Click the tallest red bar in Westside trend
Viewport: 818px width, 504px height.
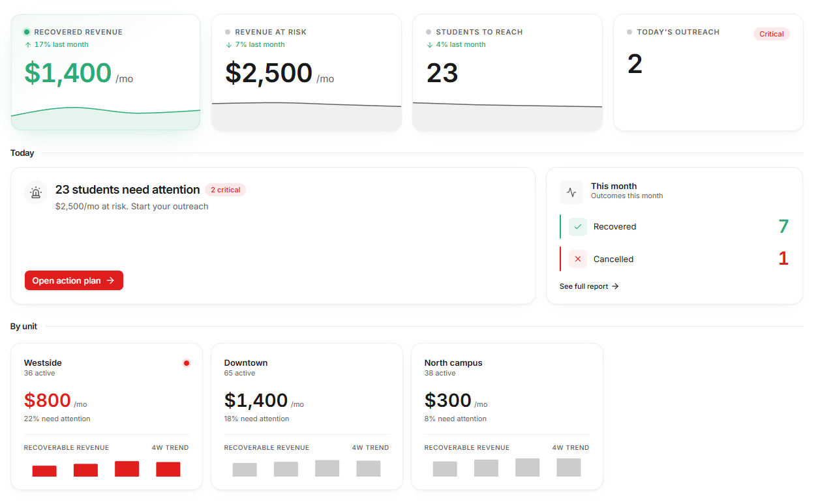(x=127, y=469)
